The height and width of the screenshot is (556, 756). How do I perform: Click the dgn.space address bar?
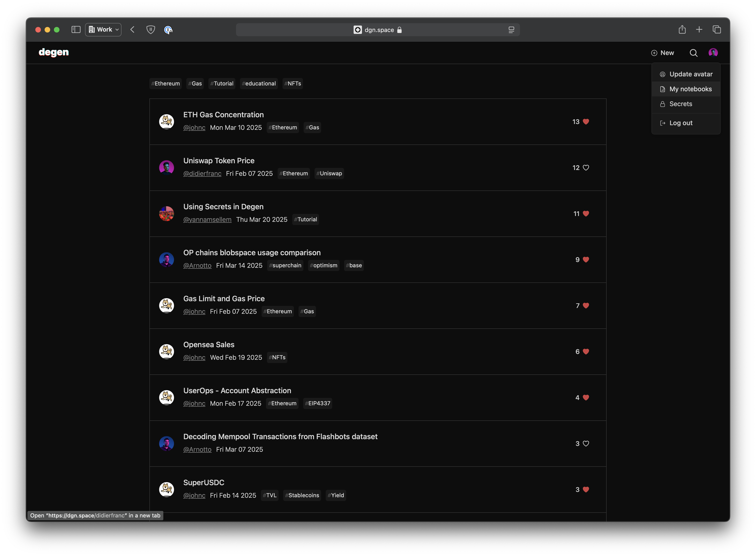[378, 30]
